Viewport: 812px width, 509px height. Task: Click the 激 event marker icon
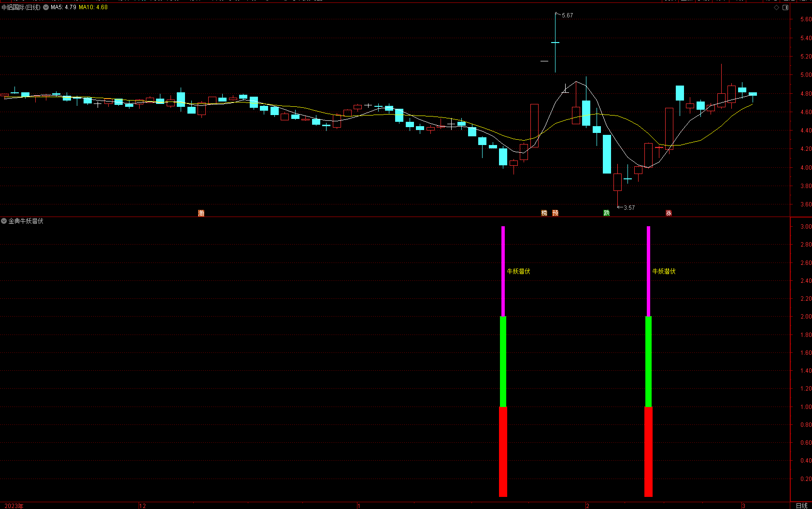tap(201, 213)
